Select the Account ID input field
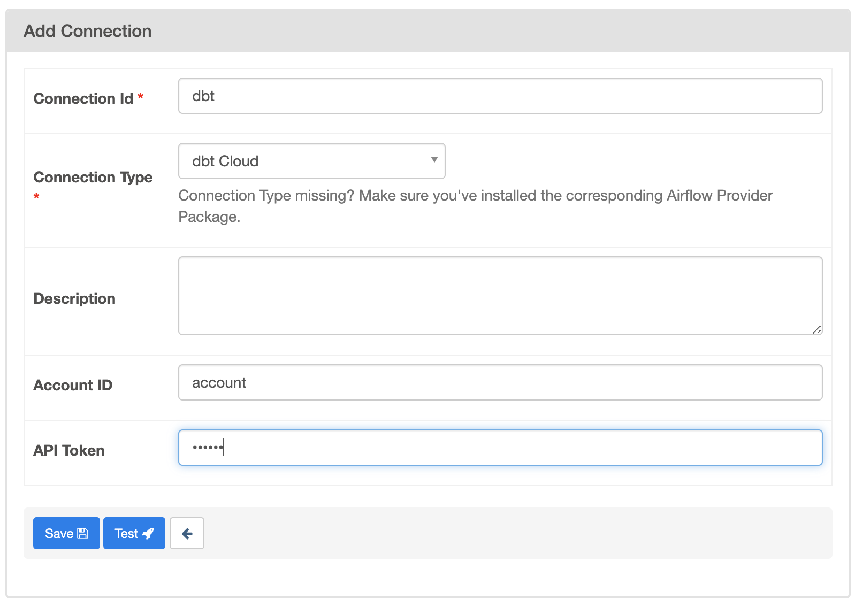The image size is (855, 616). click(500, 382)
